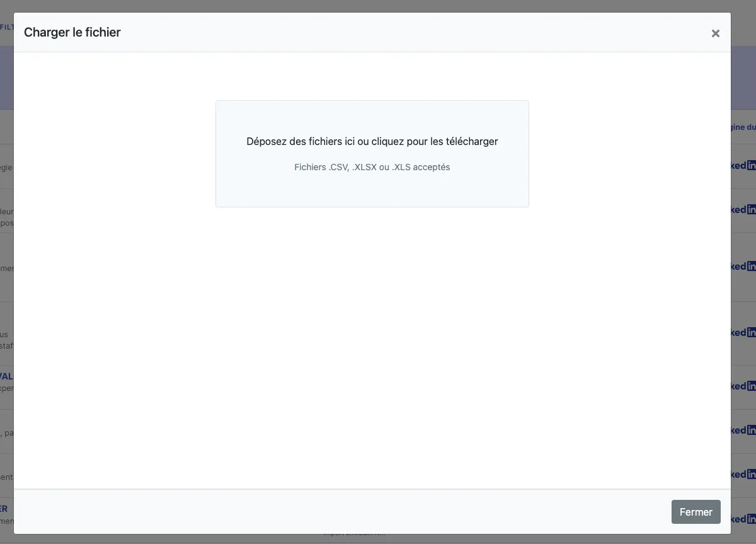Click the 'Import LinkedIn' text under the dialog

353,535
